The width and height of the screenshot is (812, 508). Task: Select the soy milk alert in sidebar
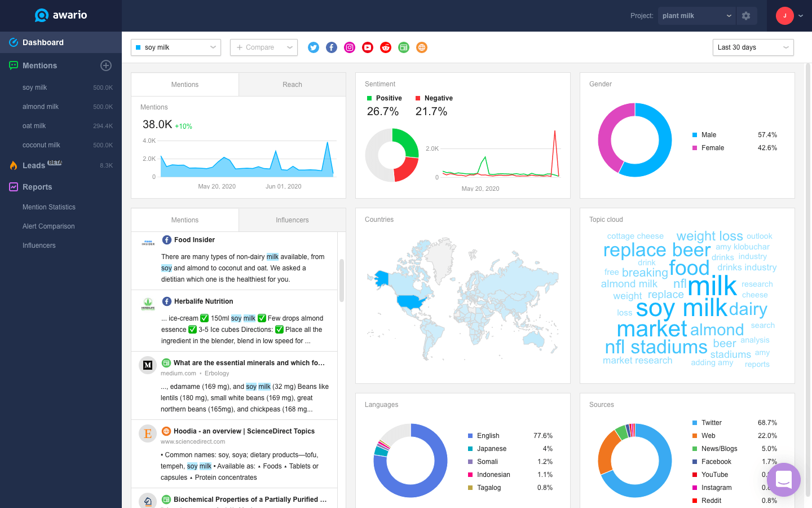point(61,87)
